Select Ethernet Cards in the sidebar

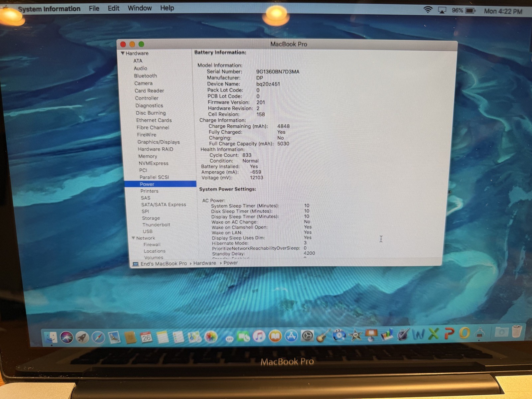click(x=154, y=120)
